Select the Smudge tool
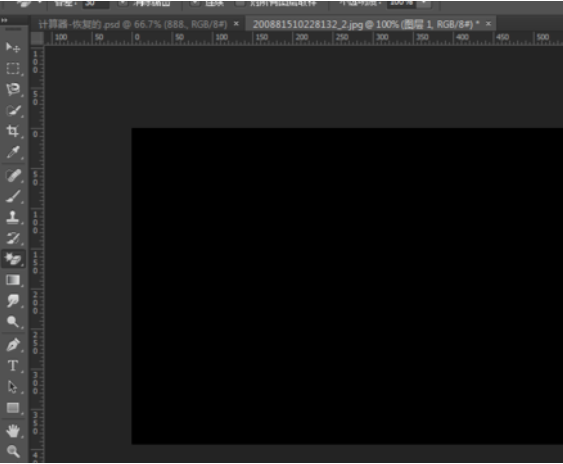The height and width of the screenshot is (464, 563). (13, 301)
